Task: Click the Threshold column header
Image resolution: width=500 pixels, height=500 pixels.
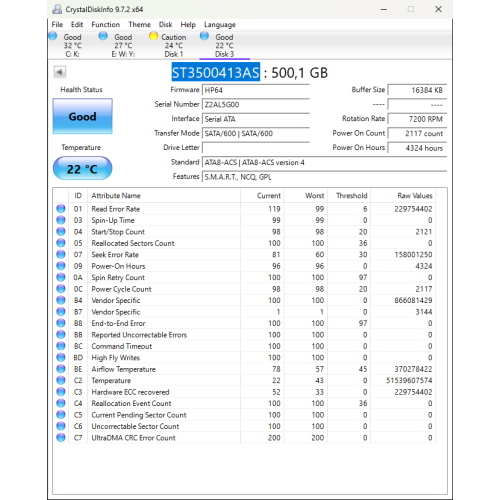Action: click(x=349, y=195)
